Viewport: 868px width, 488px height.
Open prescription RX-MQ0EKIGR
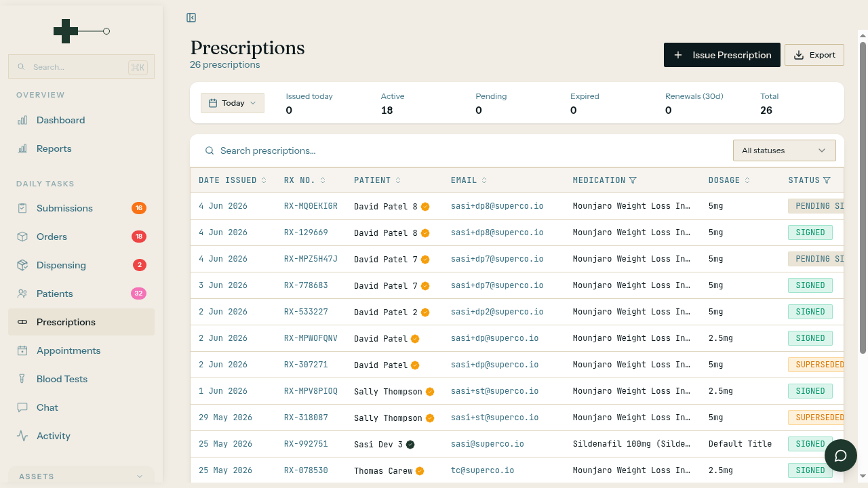tap(311, 206)
